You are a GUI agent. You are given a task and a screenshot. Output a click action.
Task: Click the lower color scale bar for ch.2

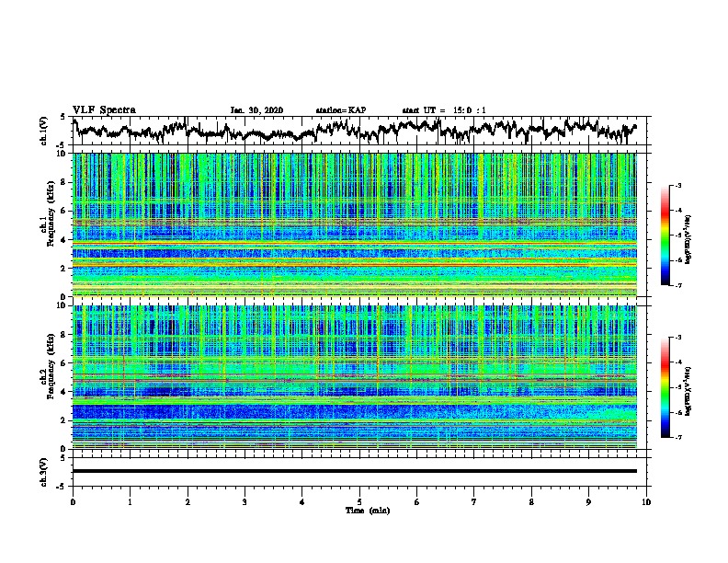[x=665, y=387]
